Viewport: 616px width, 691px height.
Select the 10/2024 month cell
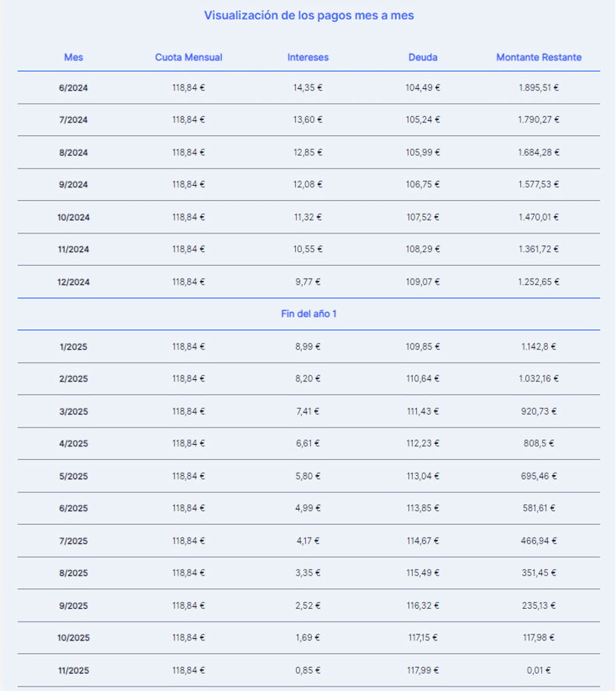point(73,217)
